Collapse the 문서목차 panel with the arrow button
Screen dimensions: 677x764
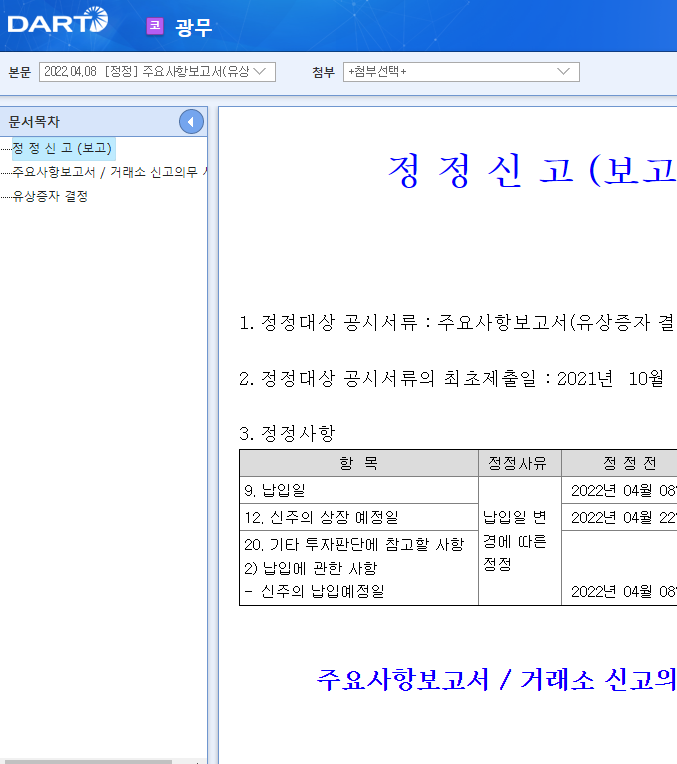pyautogui.click(x=191, y=122)
